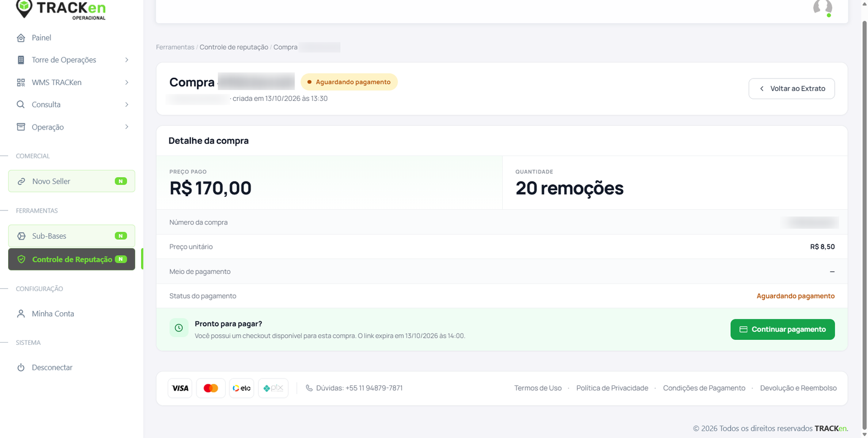Open the user avatar in header
Image resolution: width=868 pixels, height=438 pixels.
tap(822, 8)
